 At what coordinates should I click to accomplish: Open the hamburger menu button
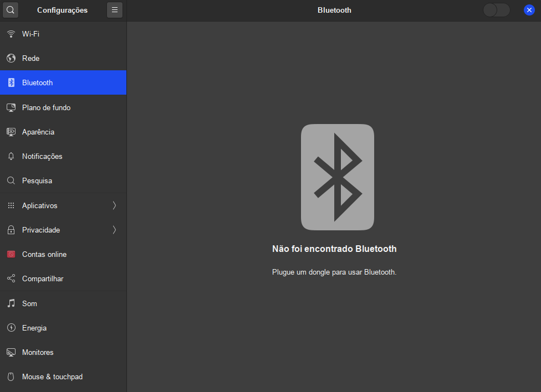pyautogui.click(x=115, y=10)
